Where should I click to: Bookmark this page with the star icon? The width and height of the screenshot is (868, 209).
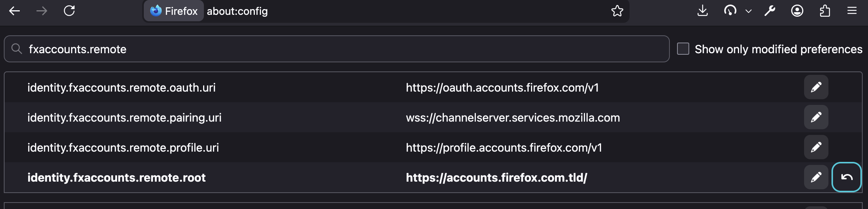617,11
